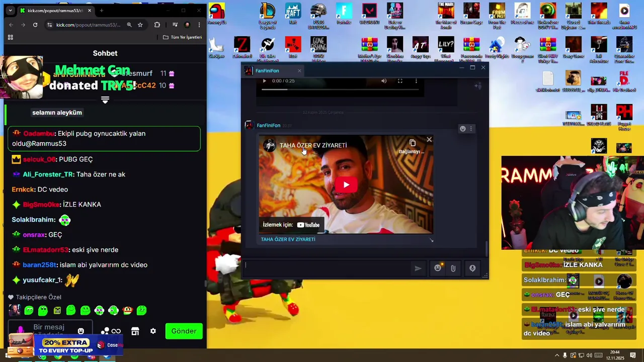This screenshot has height=362, width=644.
Task: Click username Ali_Forester_TR in chat
Action: [x=48, y=174]
